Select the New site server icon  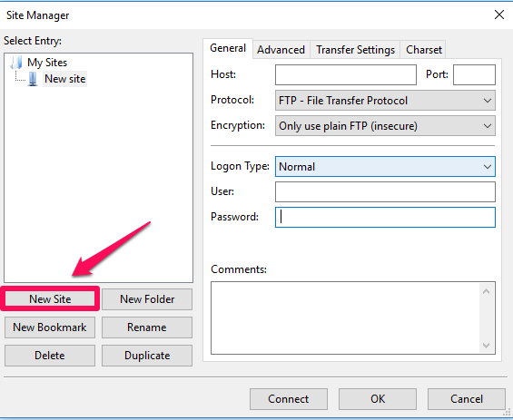33,79
